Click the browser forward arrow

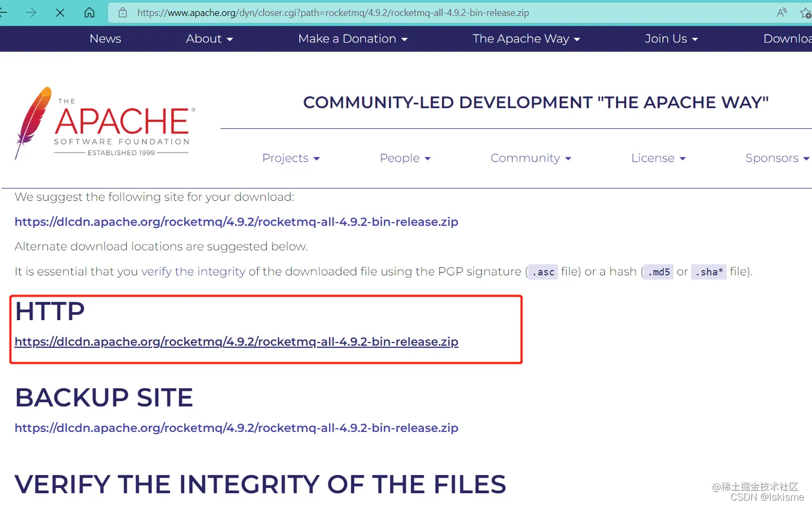tap(31, 12)
